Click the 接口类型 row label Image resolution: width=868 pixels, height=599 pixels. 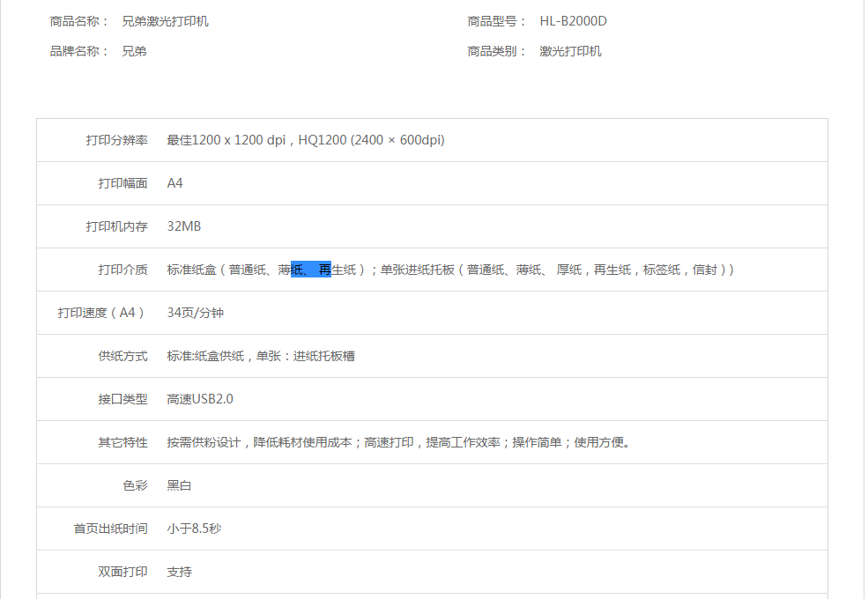point(122,400)
